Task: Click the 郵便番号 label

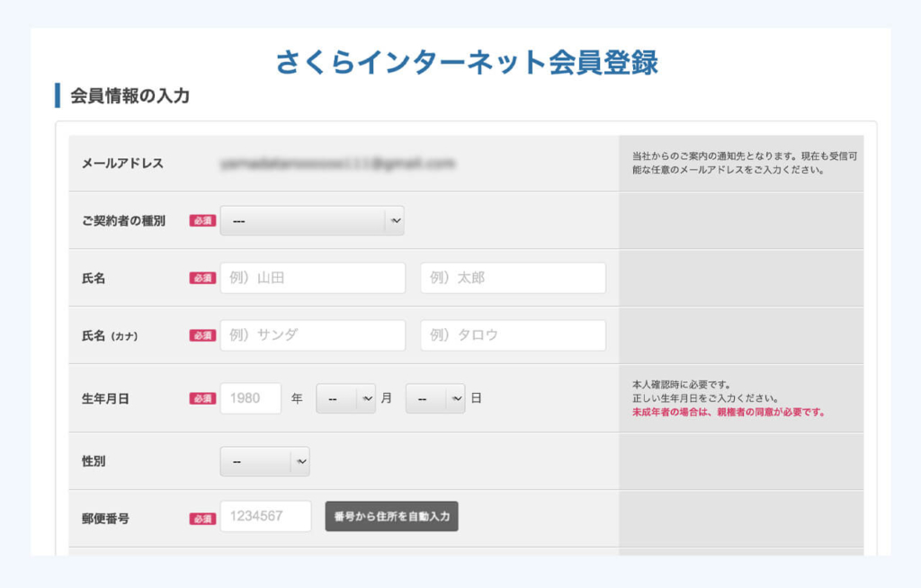Action: click(105, 519)
